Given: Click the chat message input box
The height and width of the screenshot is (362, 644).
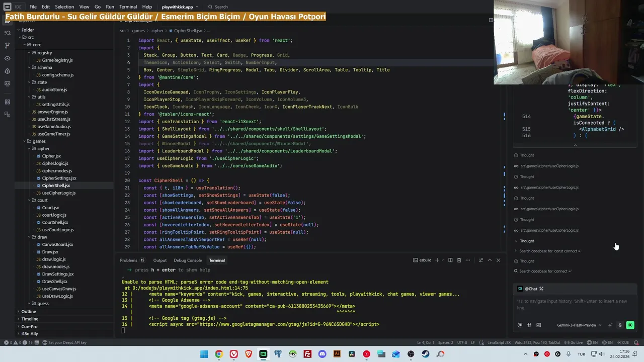Looking at the screenshot, I should pos(575,305).
